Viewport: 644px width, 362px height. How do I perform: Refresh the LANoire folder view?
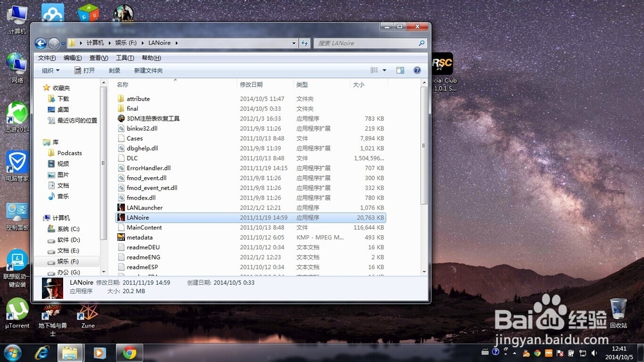(305, 43)
